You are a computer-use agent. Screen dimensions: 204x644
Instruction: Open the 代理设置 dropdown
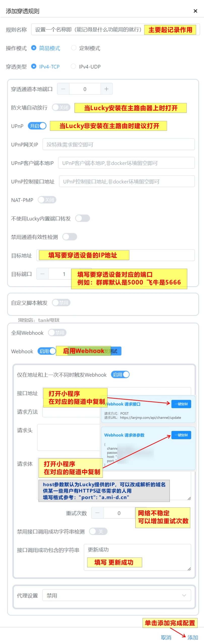pos(116,595)
